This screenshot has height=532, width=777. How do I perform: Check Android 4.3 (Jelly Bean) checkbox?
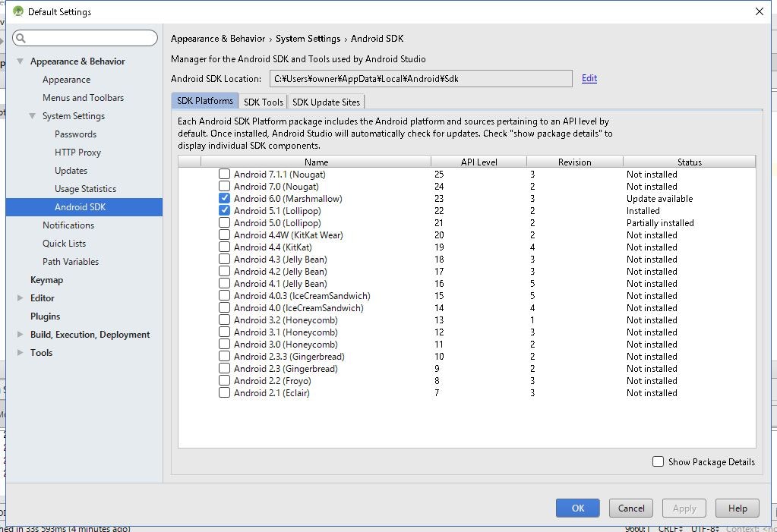[225, 259]
